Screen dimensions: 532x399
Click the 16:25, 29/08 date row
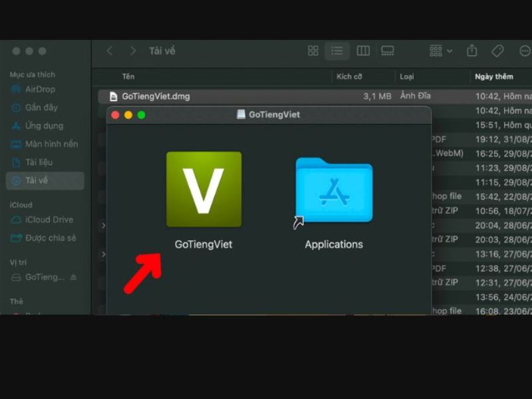tap(503, 154)
